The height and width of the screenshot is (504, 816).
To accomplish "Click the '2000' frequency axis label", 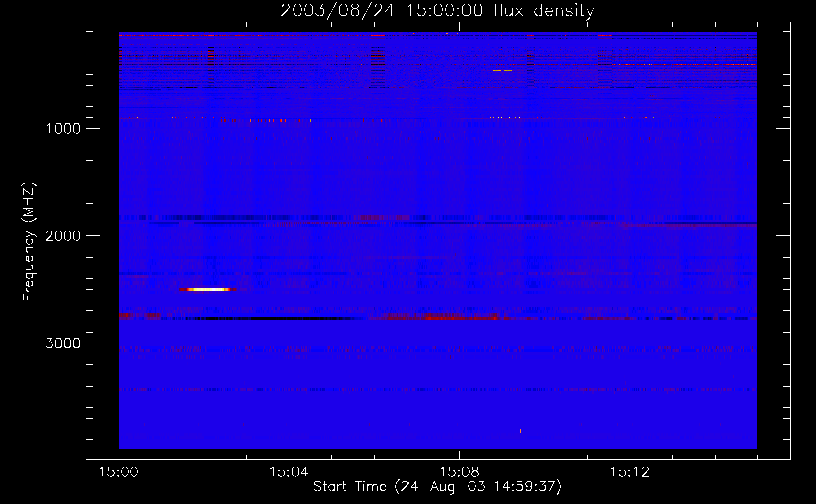I will 63,236.
